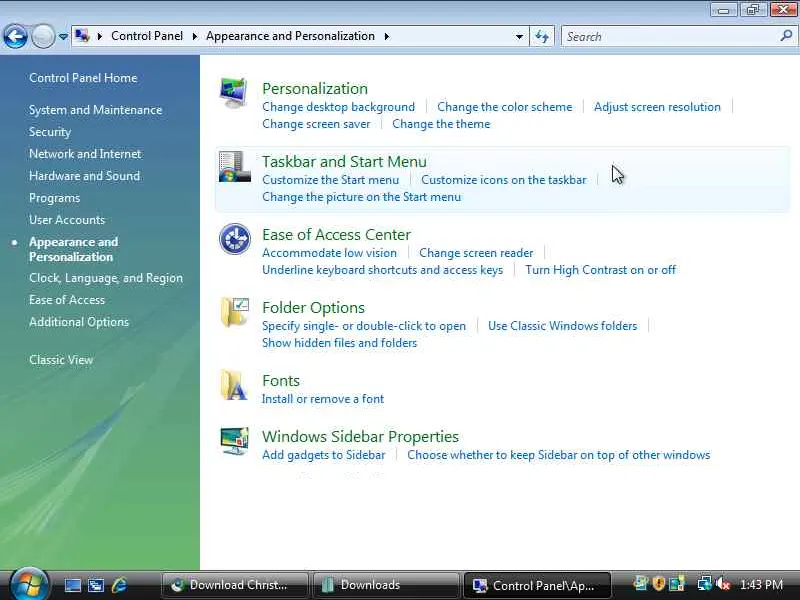
Task: Click Turn High Contrast on or off
Action: point(601,270)
